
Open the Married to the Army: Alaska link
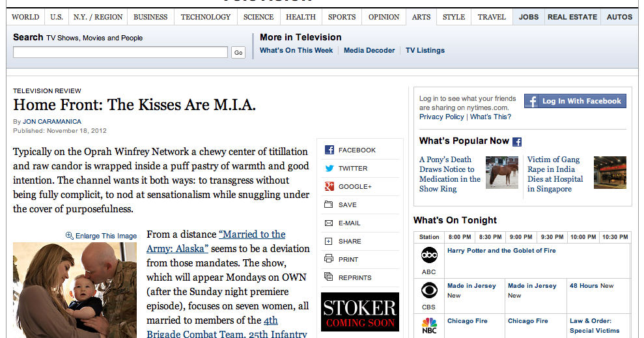tap(216, 242)
